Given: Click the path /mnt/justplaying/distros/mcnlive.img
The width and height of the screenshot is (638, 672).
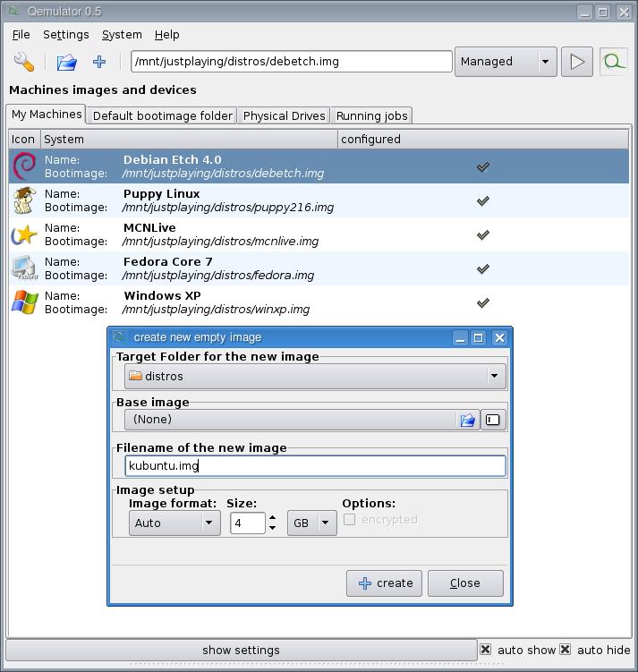Looking at the screenshot, I should tap(220, 242).
